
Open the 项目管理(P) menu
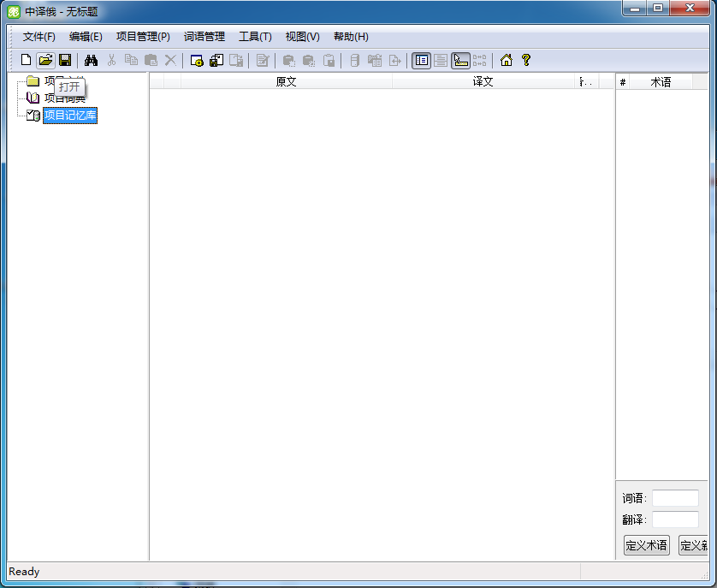click(143, 37)
